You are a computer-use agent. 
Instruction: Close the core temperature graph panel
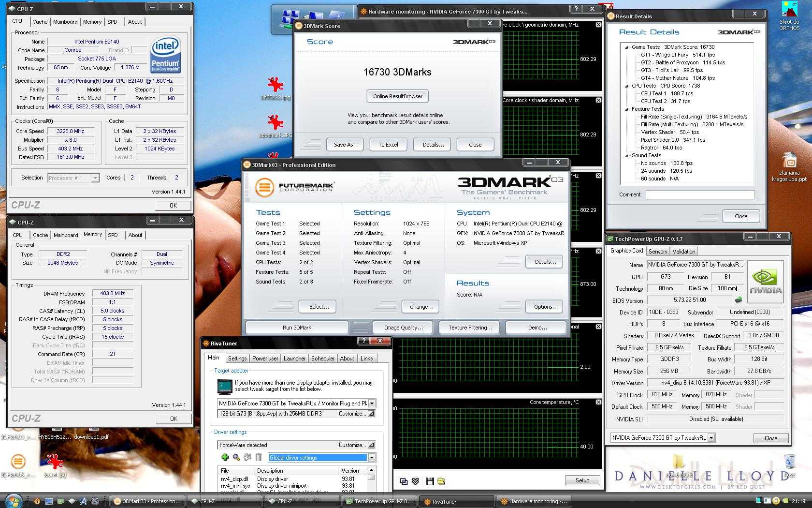(x=598, y=402)
